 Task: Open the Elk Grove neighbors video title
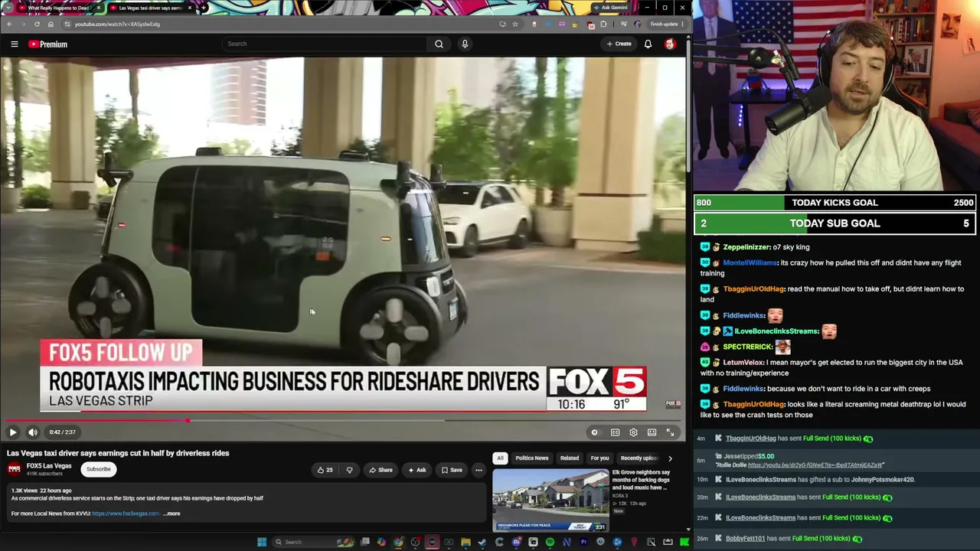click(642, 480)
